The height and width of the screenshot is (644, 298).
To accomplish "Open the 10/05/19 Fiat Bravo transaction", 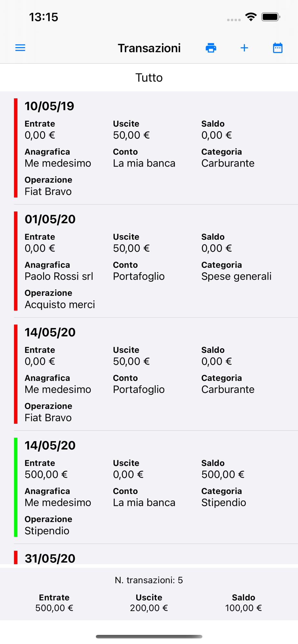I will pos(148,148).
